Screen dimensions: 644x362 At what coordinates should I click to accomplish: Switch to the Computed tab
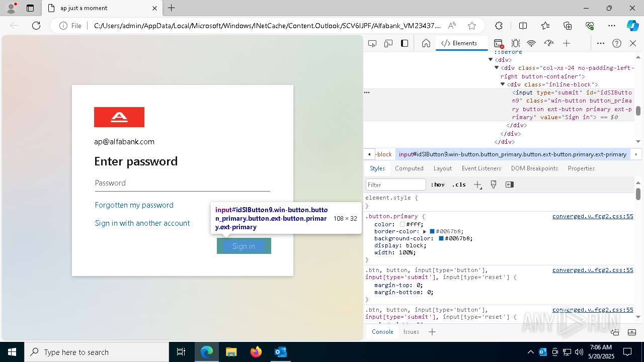pos(409,168)
